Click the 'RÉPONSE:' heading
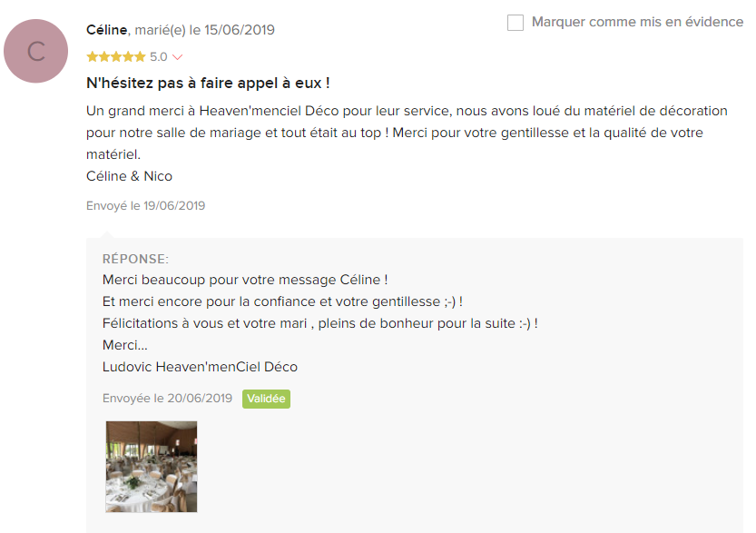This screenshot has width=756, height=533. (135, 259)
